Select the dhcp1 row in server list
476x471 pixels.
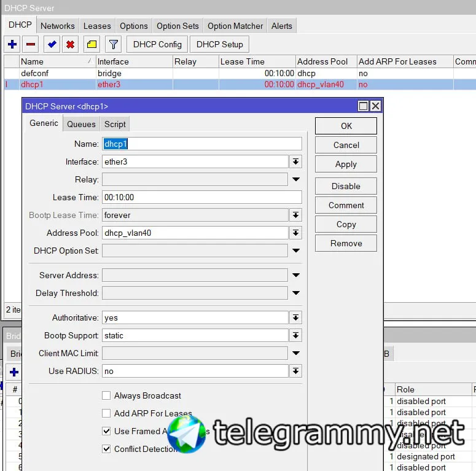click(240, 84)
